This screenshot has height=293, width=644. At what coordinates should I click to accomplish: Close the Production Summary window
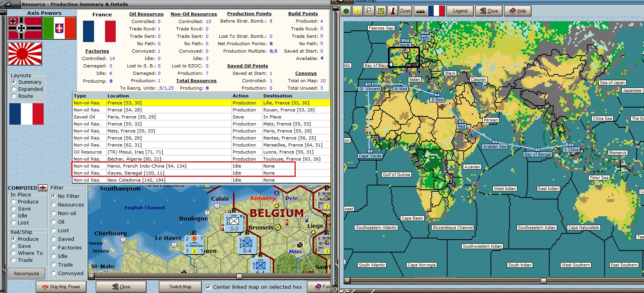click(x=121, y=287)
